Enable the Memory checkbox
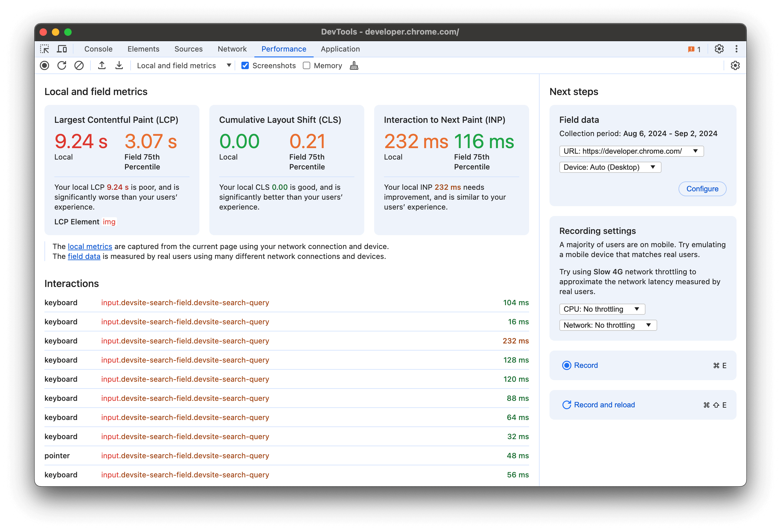 click(x=307, y=66)
